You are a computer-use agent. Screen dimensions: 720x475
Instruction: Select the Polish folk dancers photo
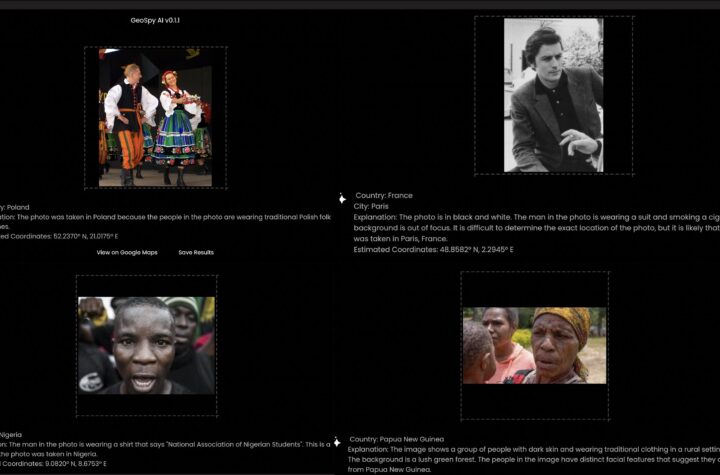155,117
